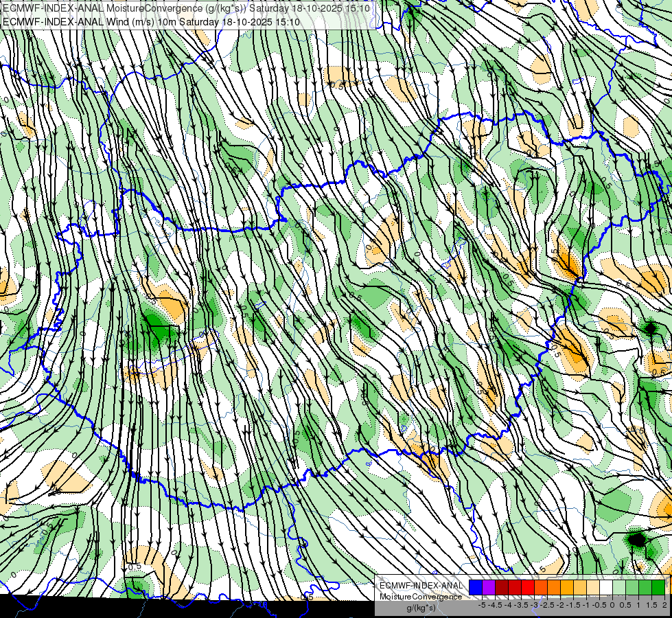Select the white legend color swatch
This screenshot has height=618, width=672.
606,587
